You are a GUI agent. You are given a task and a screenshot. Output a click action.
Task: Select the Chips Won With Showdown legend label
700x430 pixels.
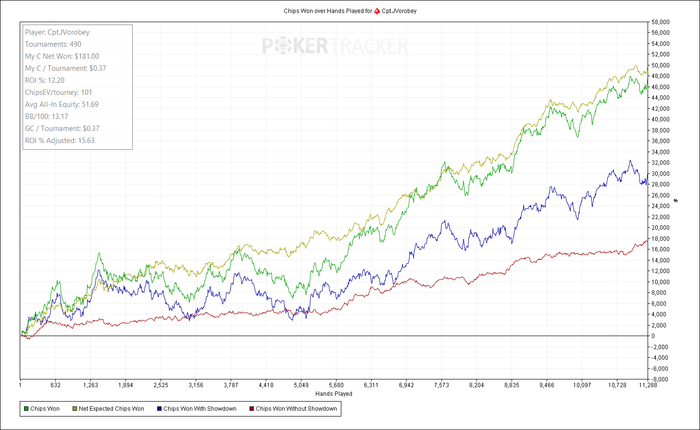click(200, 409)
